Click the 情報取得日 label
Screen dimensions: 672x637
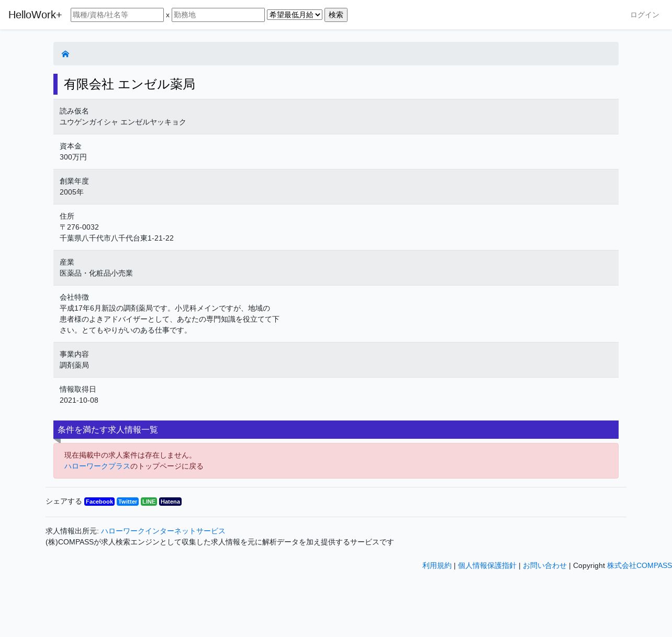coord(78,389)
